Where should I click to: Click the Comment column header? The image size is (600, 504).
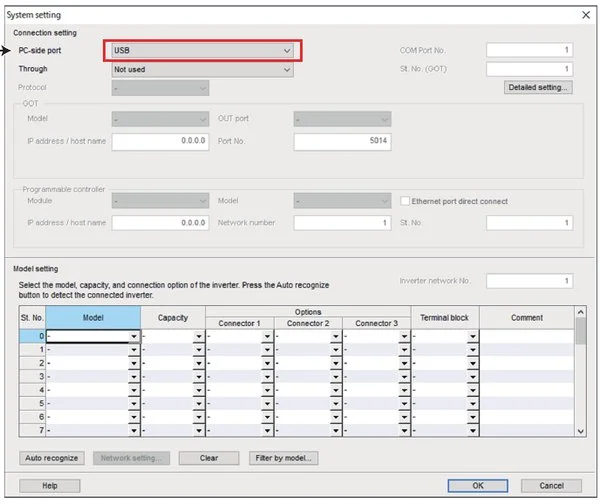(x=527, y=317)
